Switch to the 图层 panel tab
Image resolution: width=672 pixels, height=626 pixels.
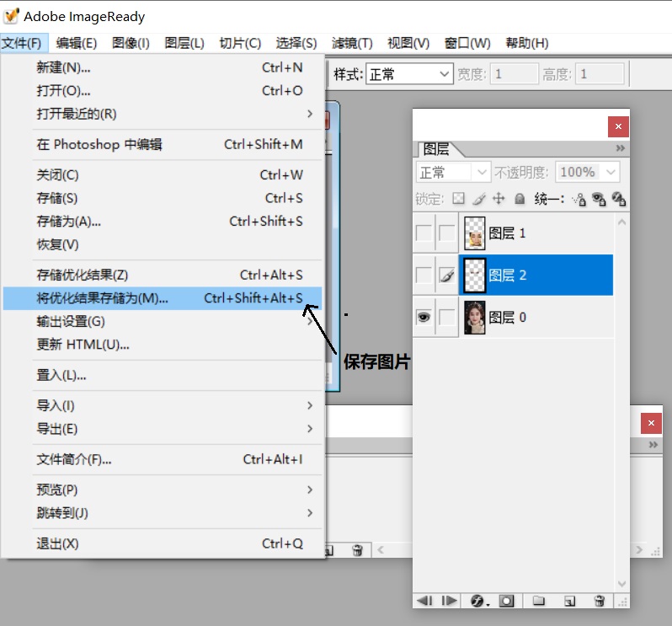coord(436,149)
